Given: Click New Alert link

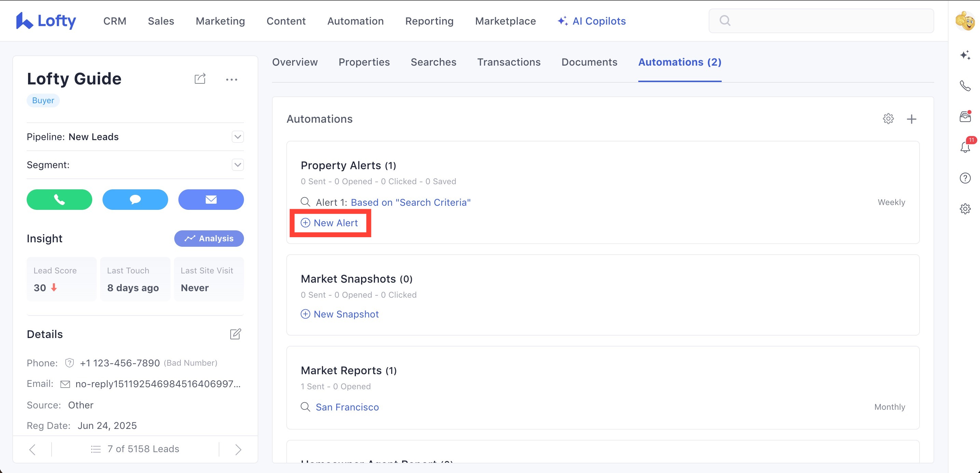Looking at the screenshot, I should coord(329,222).
